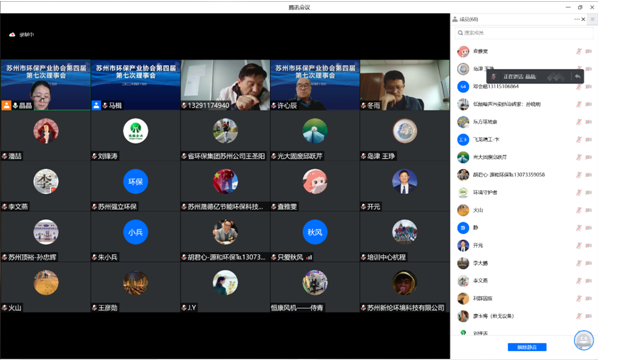This screenshot has width=618, height=360.
Task: Toggle microphone for 火山 in member list
Action: 579,210
